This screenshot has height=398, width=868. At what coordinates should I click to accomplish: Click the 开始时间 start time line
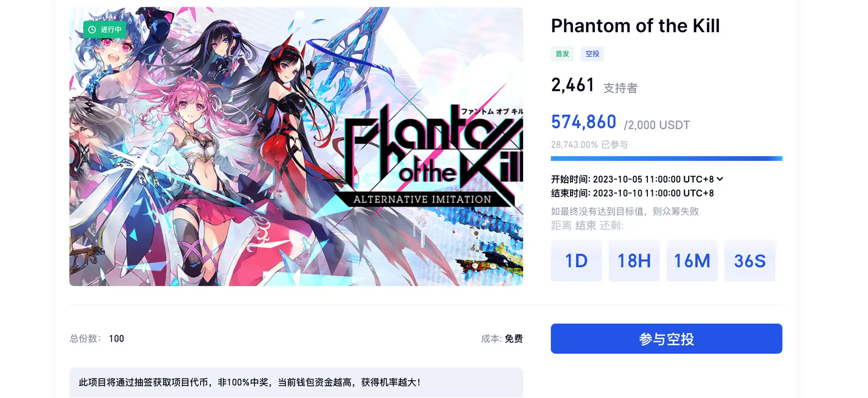(x=632, y=179)
